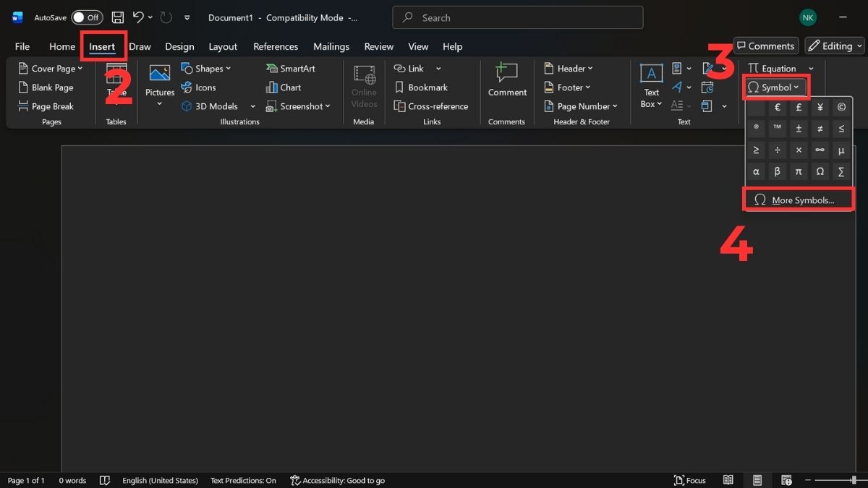
Task: Add a new Comment from ribbon
Action: [507, 79]
